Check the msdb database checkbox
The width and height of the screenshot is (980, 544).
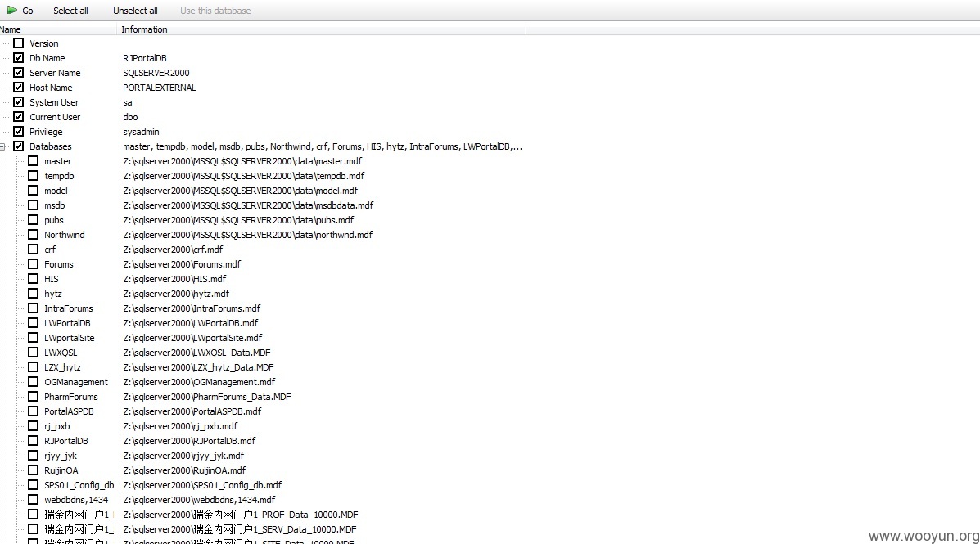click(33, 205)
